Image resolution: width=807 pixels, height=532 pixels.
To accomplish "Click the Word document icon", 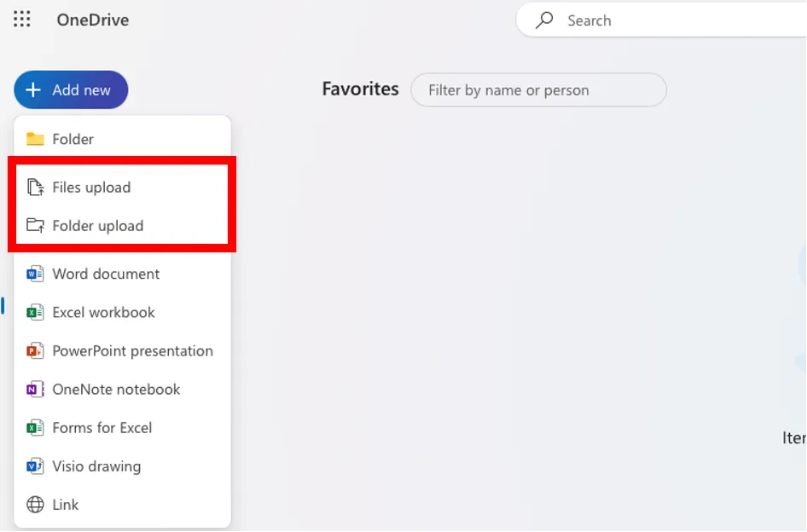I will coord(35,274).
